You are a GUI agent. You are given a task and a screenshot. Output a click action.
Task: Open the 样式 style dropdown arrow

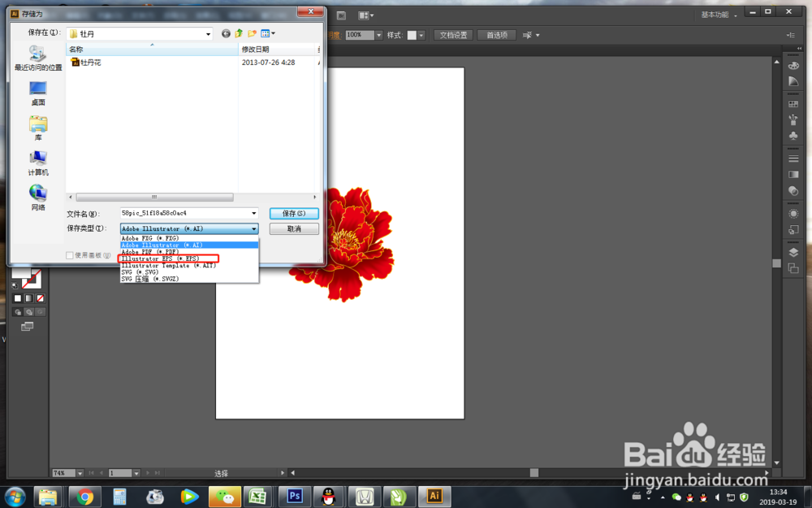coord(421,35)
